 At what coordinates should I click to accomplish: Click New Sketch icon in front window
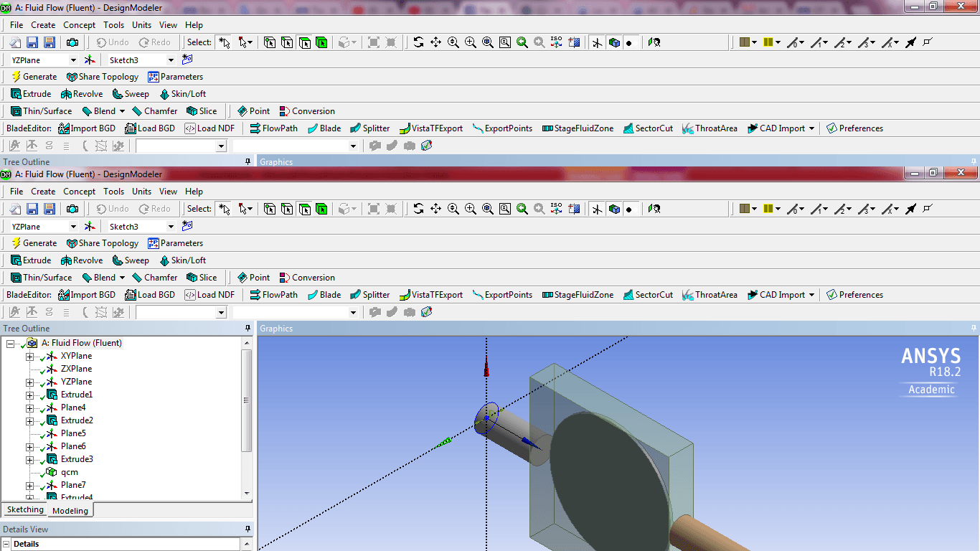coord(187,226)
